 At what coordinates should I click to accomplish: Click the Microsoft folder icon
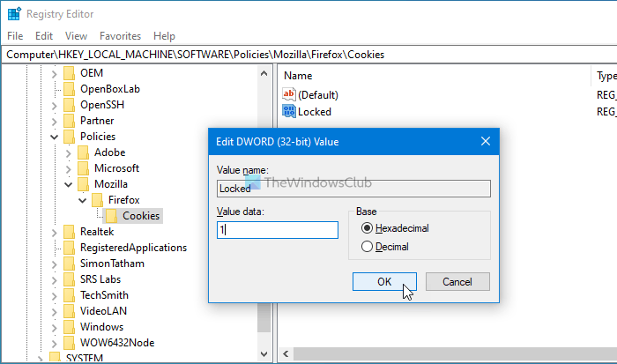(x=83, y=168)
